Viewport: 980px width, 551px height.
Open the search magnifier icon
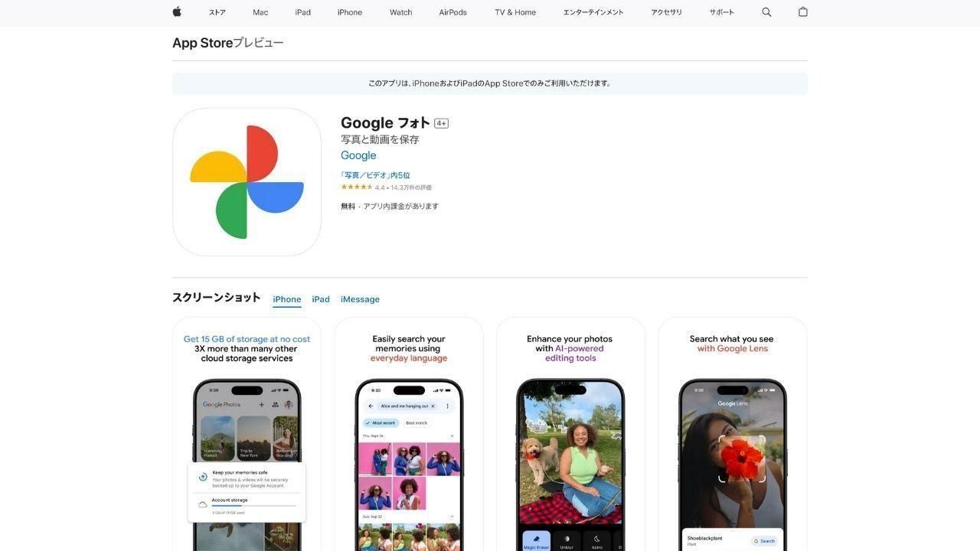pyautogui.click(x=766, y=12)
